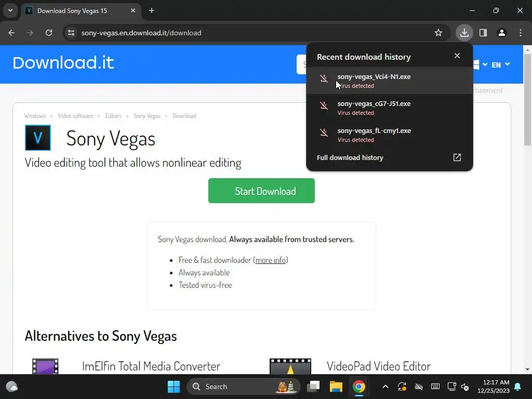The height and width of the screenshot is (399, 532).
Task: Open the Windows platform dropdown
Action: pos(480,64)
